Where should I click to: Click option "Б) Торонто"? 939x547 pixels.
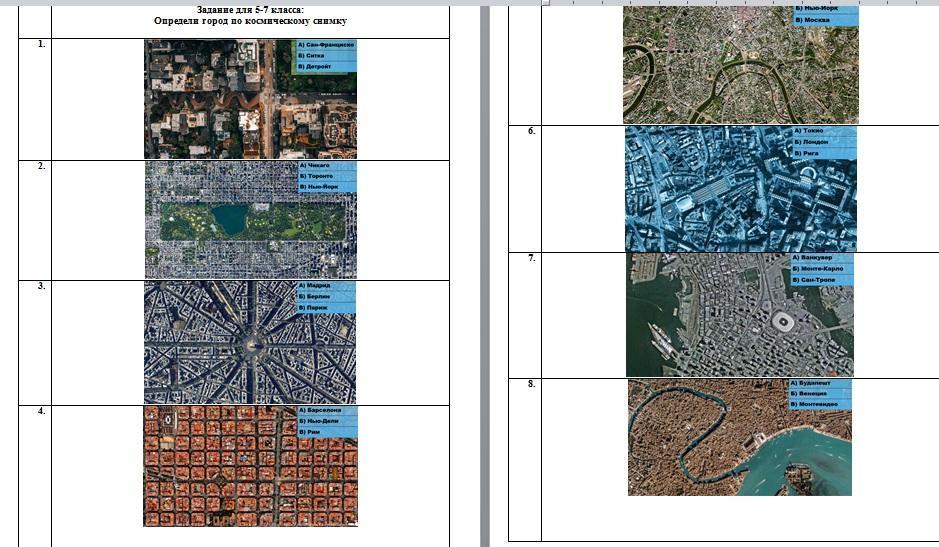(316, 176)
